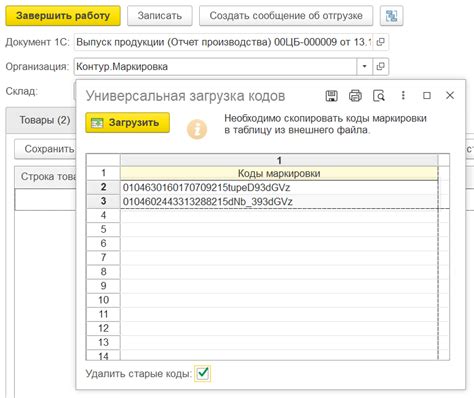Click Создать сообщение об отгрузке button
The height and width of the screenshot is (398, 474).
pos(286,16)
